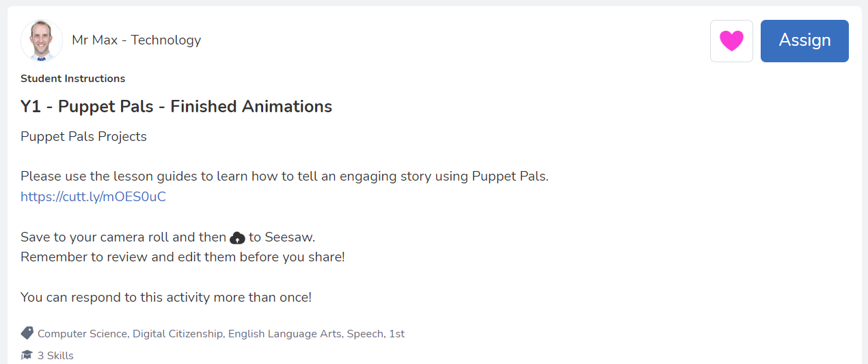Screen dimensions: 868x364
Task: Open Mr Max's profile picture
Action: pos(42,40)
